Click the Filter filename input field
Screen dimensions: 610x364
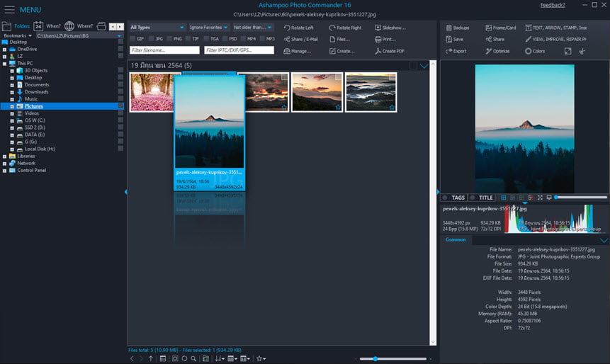pos(164,50)
